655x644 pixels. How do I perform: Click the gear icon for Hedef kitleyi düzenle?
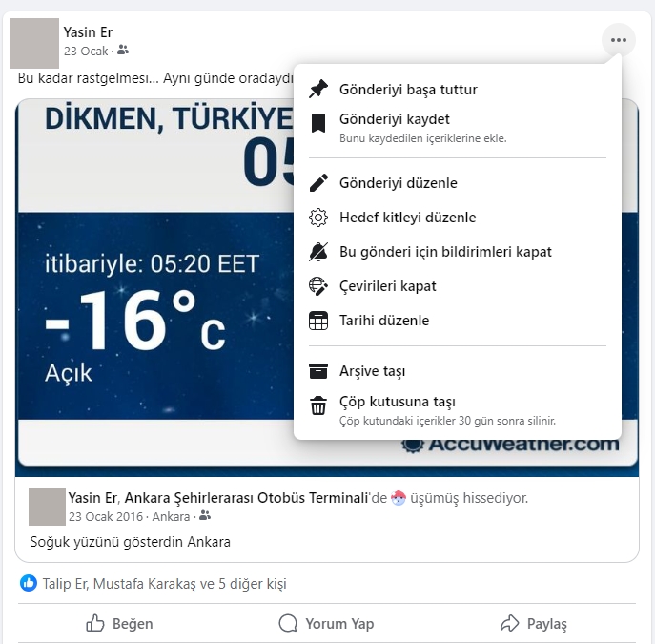tap(318, 218)
